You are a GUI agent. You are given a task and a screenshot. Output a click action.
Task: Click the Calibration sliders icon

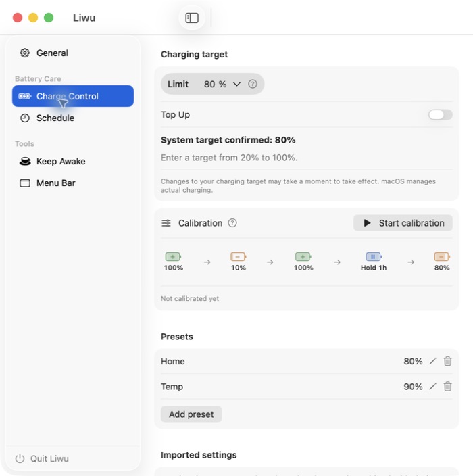tap(166, 223)
